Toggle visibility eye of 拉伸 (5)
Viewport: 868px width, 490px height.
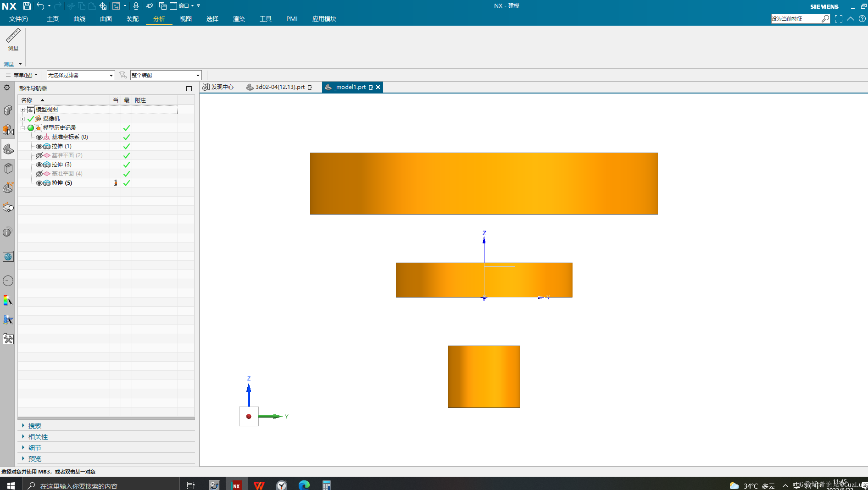click(39, 183)
